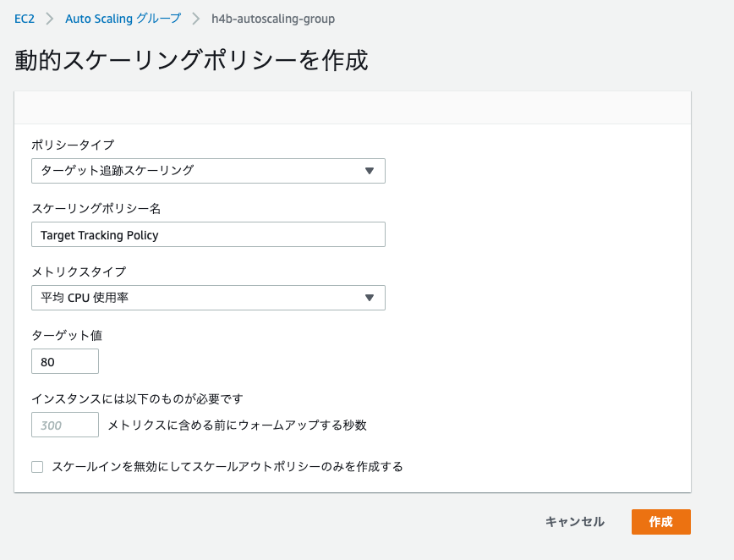Image resolution: width=734 pixels, height=560 pixels.
Task: Focus the スケーリングポリシー名 text field
Action: pos(207,234)
